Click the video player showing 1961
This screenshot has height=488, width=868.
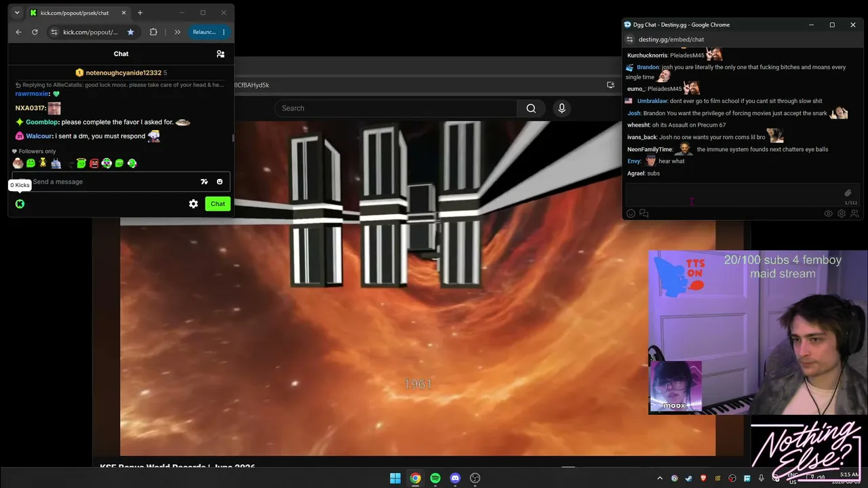point(418,288)
